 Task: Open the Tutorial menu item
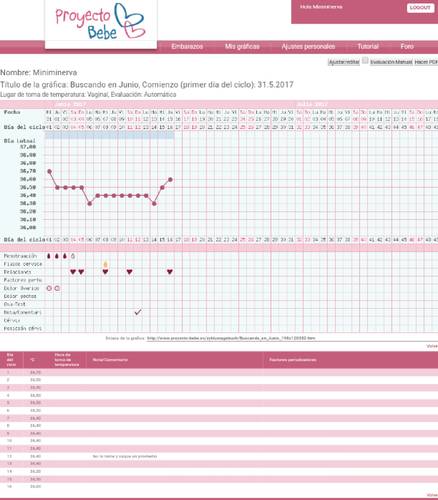click(x=368, y=46)
